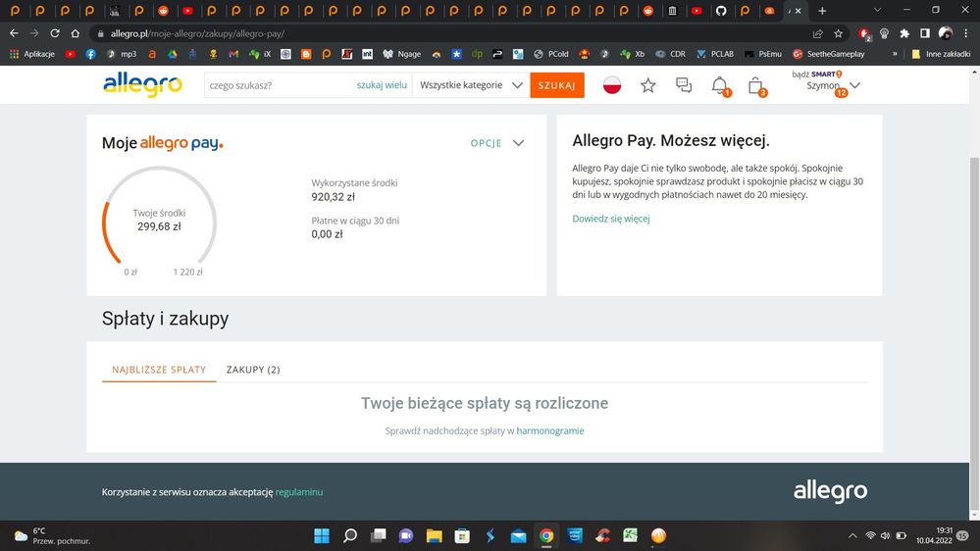
Task: Open the PsEmu bookmark
Action: tap(763, 54)
